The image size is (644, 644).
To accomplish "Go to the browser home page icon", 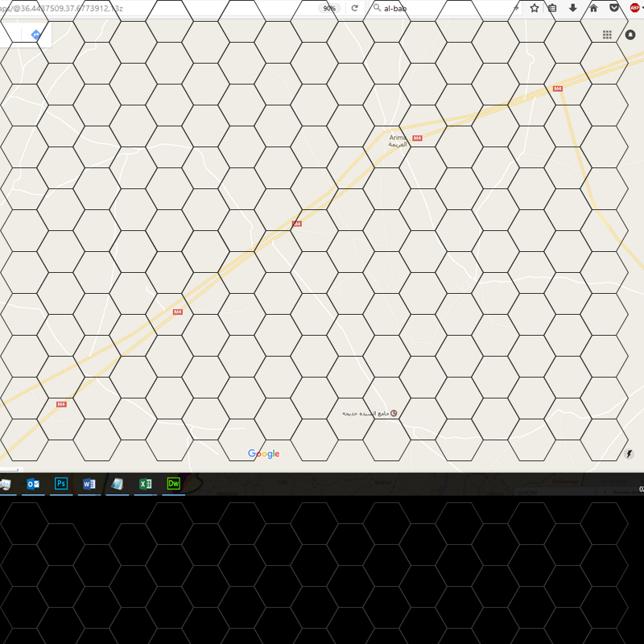I will 594,8.
